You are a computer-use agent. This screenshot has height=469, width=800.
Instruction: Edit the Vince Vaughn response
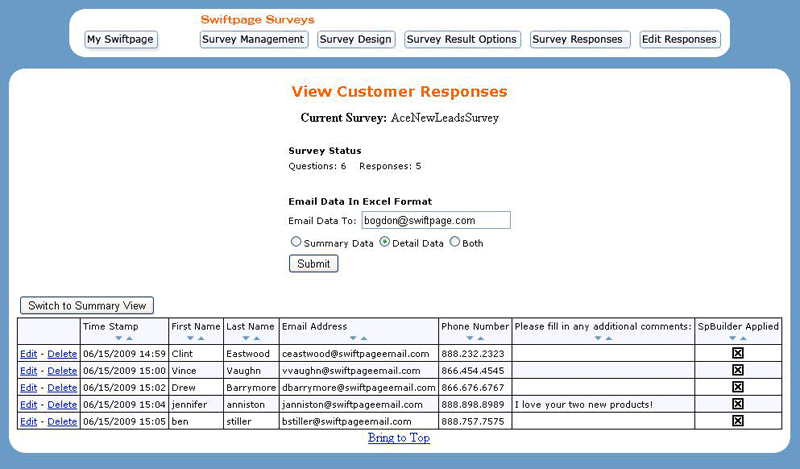coord(29,371)
